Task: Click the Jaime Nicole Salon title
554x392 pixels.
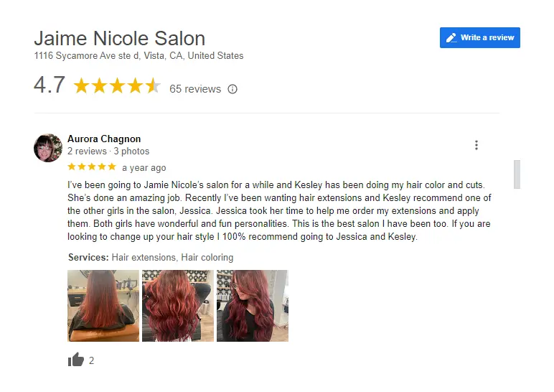Action: tap(119, 38)
